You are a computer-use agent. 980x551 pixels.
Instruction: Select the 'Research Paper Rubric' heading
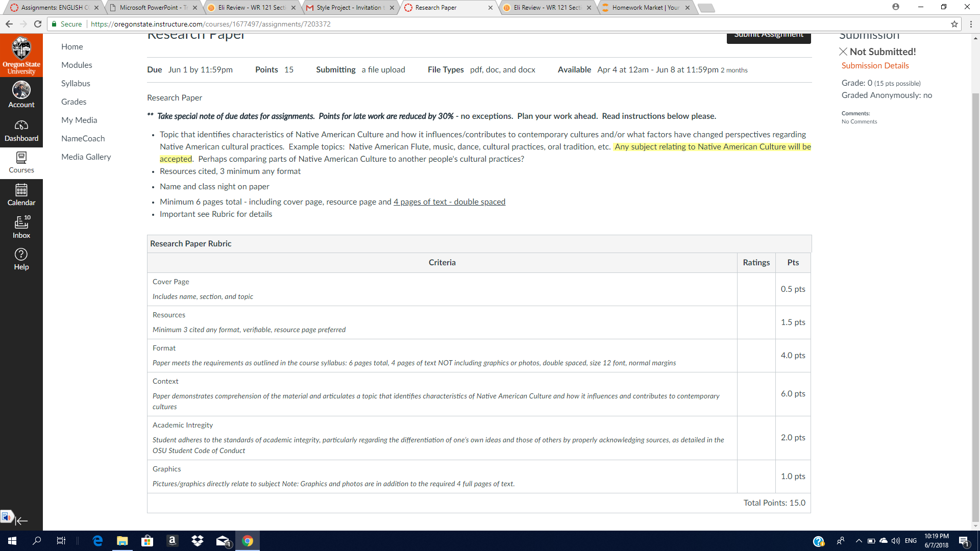pyautogui.click(x=190, y=243)
